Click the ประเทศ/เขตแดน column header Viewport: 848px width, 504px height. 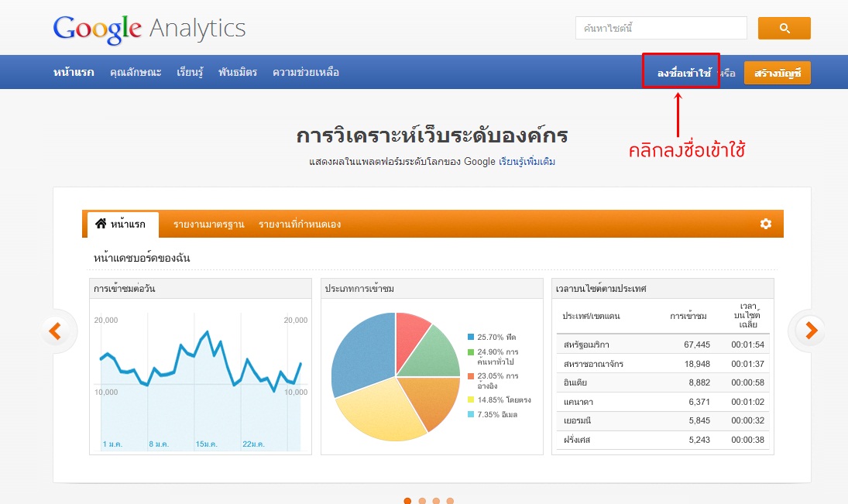(x=591, y=316)
